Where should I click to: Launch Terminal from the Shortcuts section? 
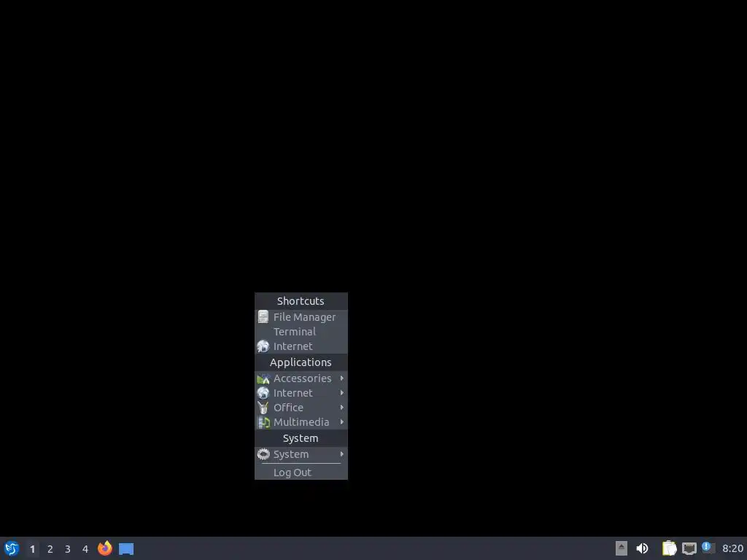point(301,332)
